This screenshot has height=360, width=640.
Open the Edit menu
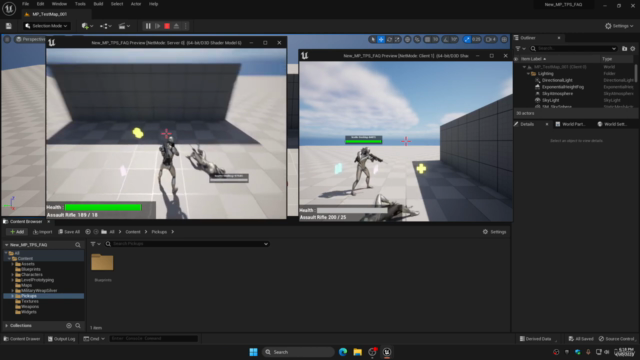click(x=40, y=4)
